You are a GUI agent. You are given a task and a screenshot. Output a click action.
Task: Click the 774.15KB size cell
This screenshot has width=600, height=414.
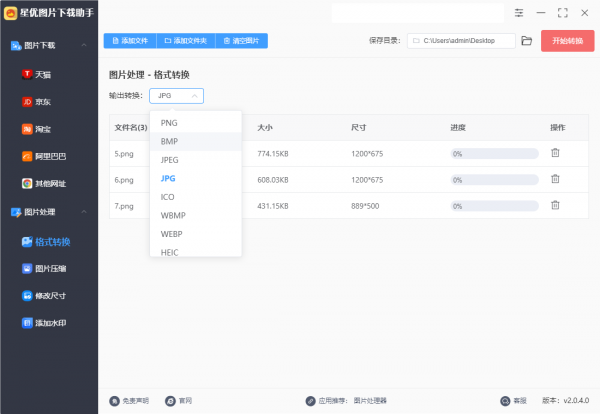pyautogui.click(x=273, y=154)
